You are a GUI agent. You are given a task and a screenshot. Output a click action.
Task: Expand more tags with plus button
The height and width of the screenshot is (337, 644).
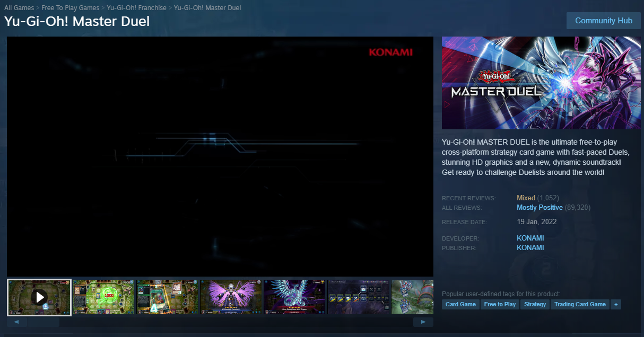pyautogui.click(x=615, y=304)
